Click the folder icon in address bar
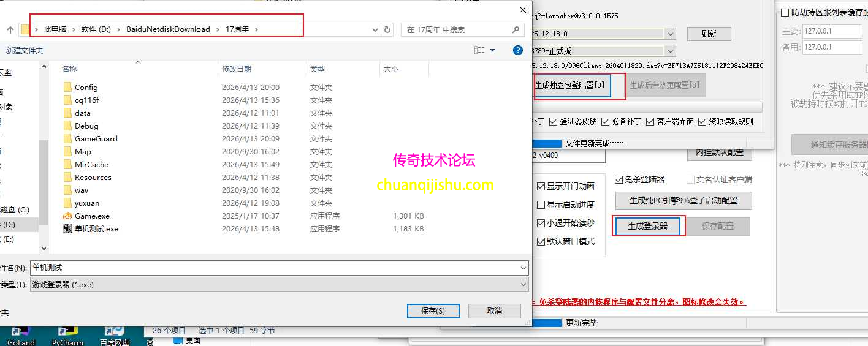 25,29
